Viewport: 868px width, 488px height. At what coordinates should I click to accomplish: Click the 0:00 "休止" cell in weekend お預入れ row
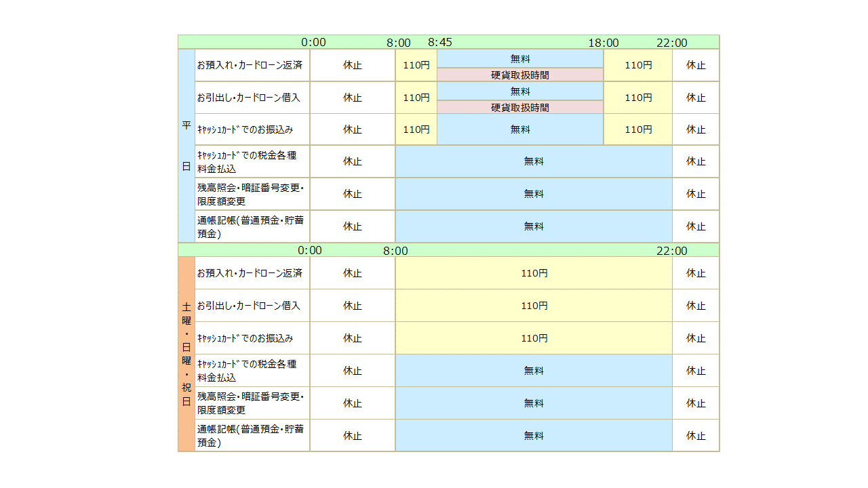pos(353,273)
